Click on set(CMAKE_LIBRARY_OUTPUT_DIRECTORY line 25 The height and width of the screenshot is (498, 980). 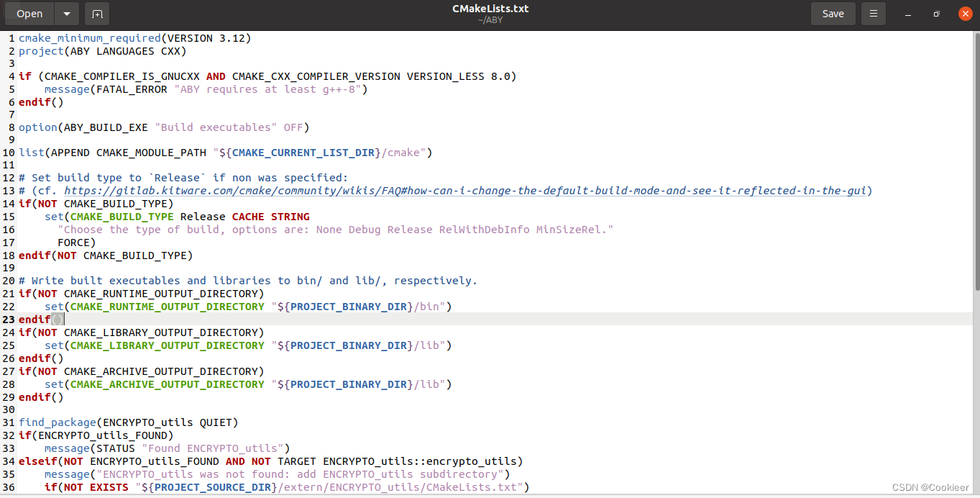(x=248, y=345)
